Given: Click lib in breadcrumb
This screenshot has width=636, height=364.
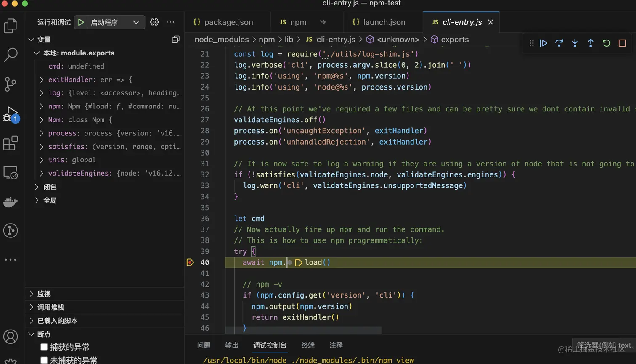Looking at the screenshot, I should (289, 40).
